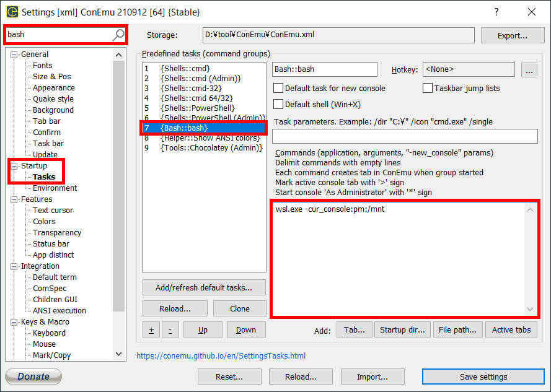
Task: Select task {Shells::PowerShell}
Action: tap(204, 108)
